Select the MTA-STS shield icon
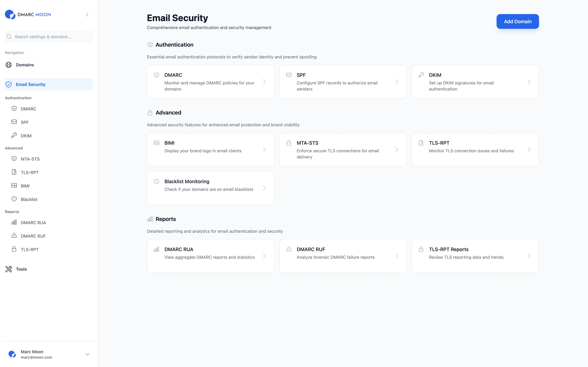 [x=14, y=159]
